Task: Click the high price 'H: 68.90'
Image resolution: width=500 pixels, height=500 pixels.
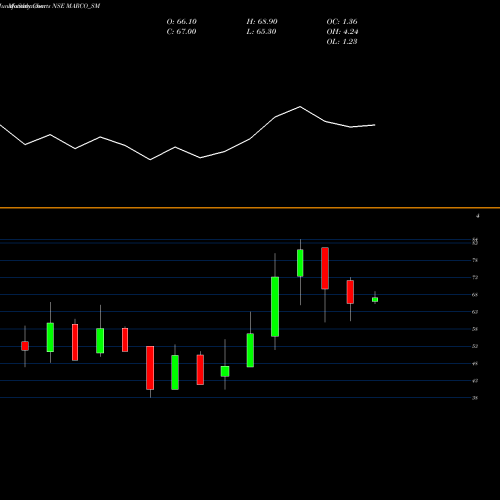Action: pyautogui.click(x=262, y=22)
